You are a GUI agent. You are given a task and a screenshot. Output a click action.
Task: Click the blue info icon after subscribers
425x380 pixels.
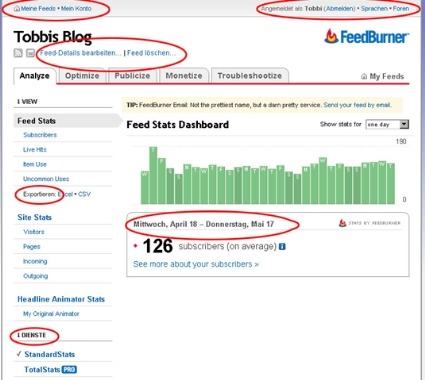[x=282, y=247]
